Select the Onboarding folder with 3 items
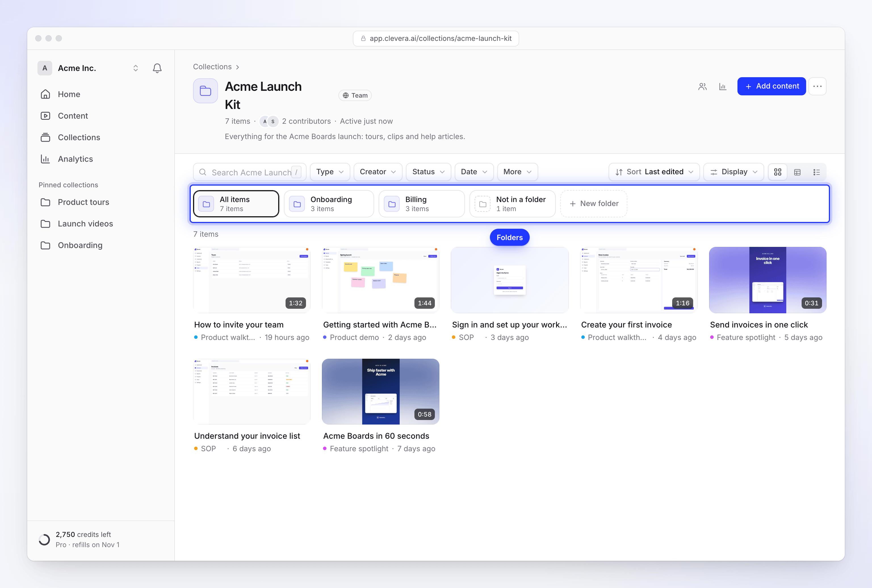Image resolution: width=872 pixels, height=588 pixels. pos(328,204)
